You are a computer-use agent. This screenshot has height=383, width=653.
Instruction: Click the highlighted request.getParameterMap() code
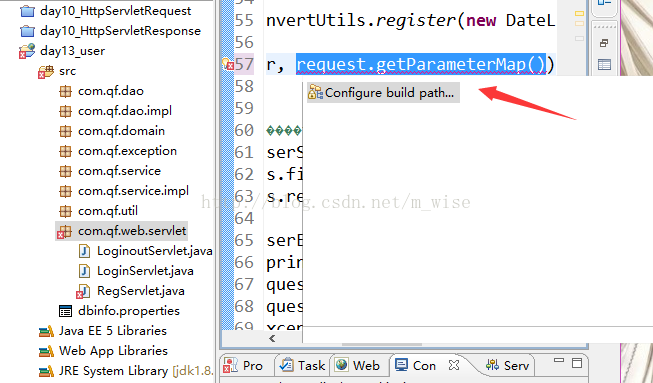[x=421, y=65]
